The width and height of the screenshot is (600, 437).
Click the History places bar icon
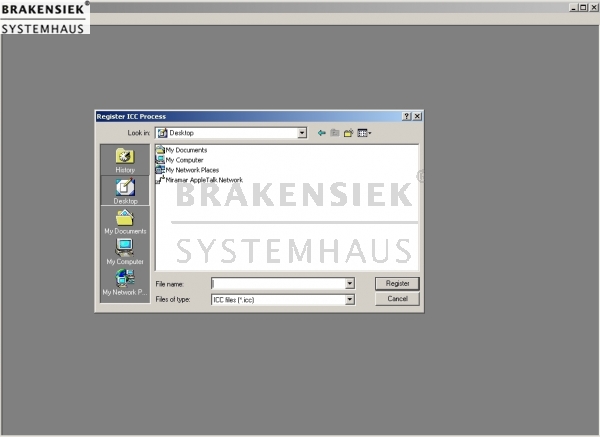tap(125, 160)
